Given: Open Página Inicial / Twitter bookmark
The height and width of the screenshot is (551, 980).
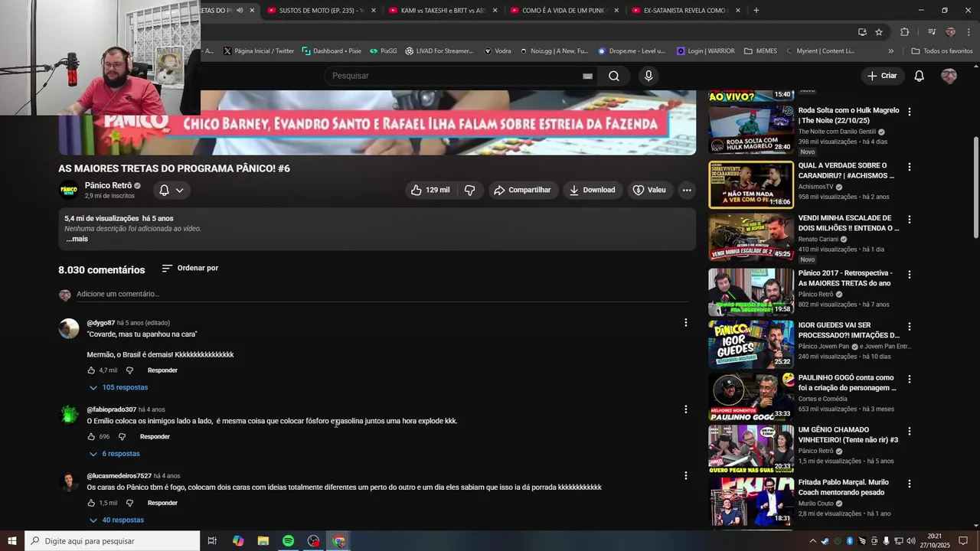Looking at the screenshot, I should coord(259,51).
